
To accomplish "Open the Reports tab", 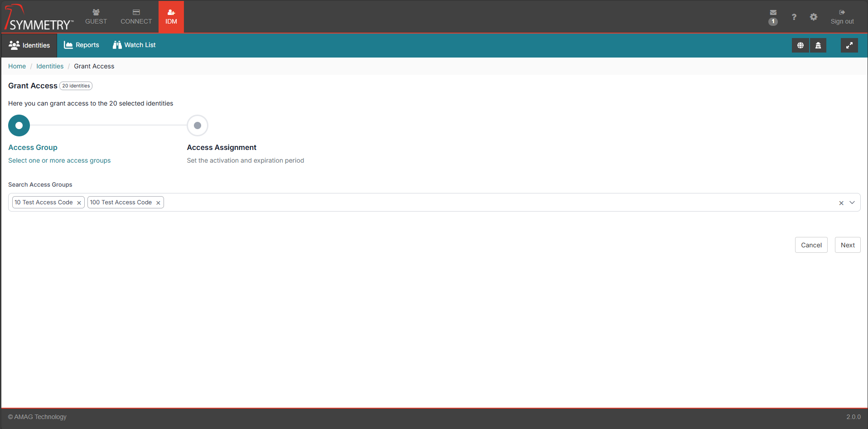I will point(82,45).
